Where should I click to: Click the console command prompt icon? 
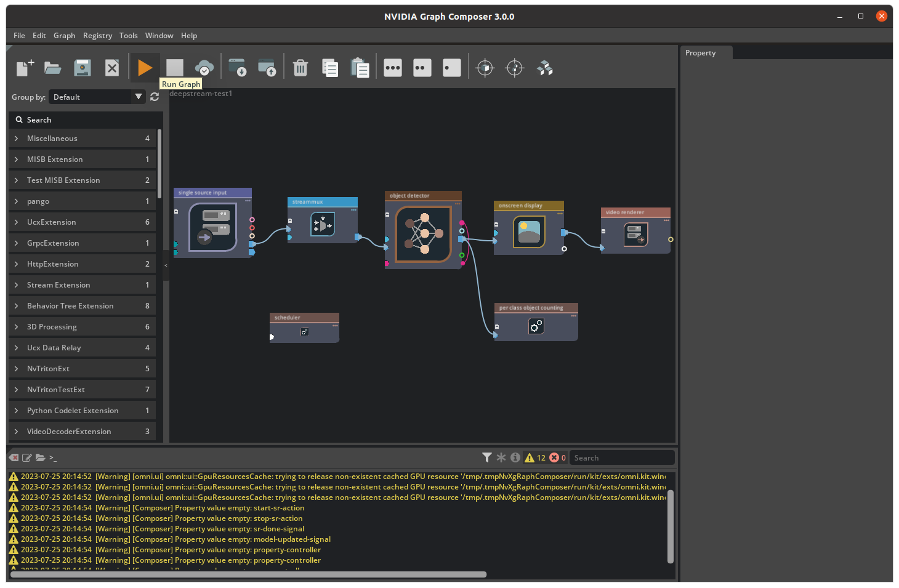pos(53,457)
